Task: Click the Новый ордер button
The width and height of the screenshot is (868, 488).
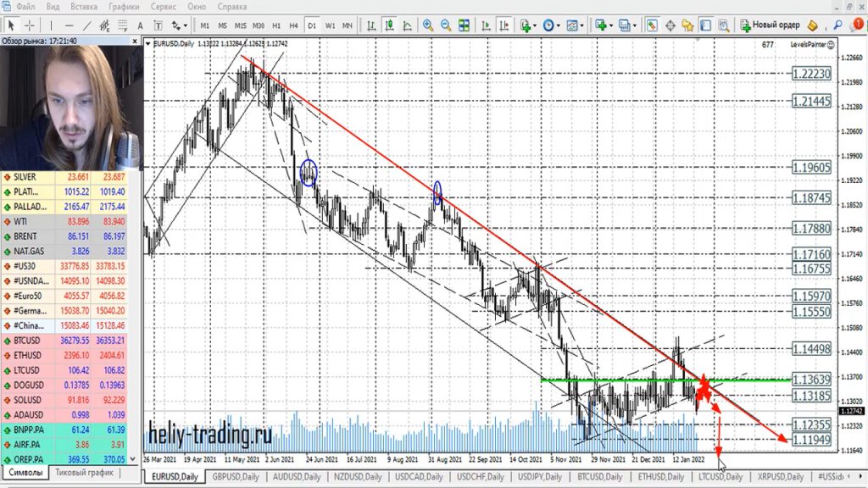Action: point(770,25)
